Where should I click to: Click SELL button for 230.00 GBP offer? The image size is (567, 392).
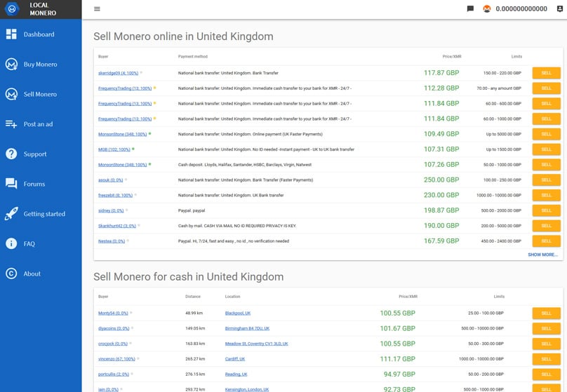click(546, 195)
